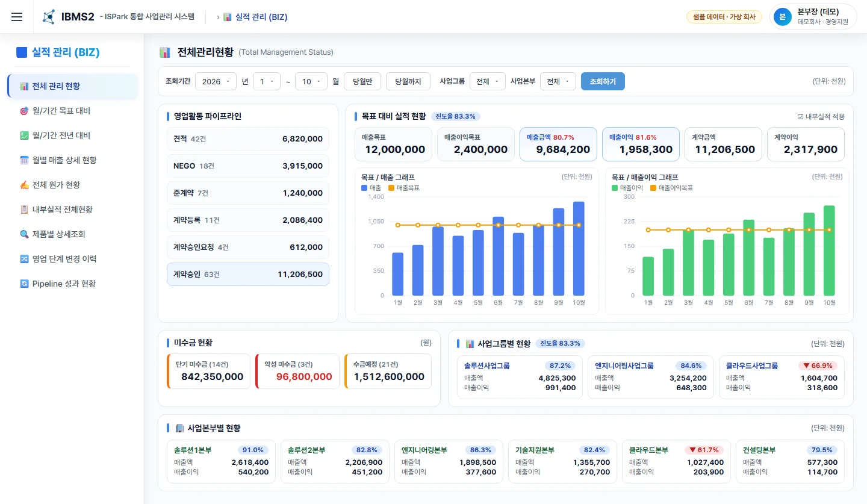This screenshot has width=867, height=504.
Task: Open the 악성 미수금 (3건) card
Action: click(x=297, y=371)
